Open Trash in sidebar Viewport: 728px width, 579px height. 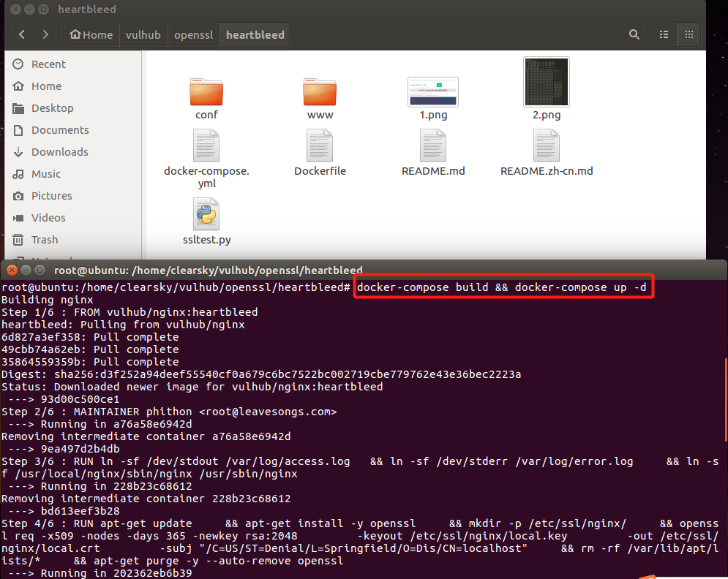pos(72,240)
